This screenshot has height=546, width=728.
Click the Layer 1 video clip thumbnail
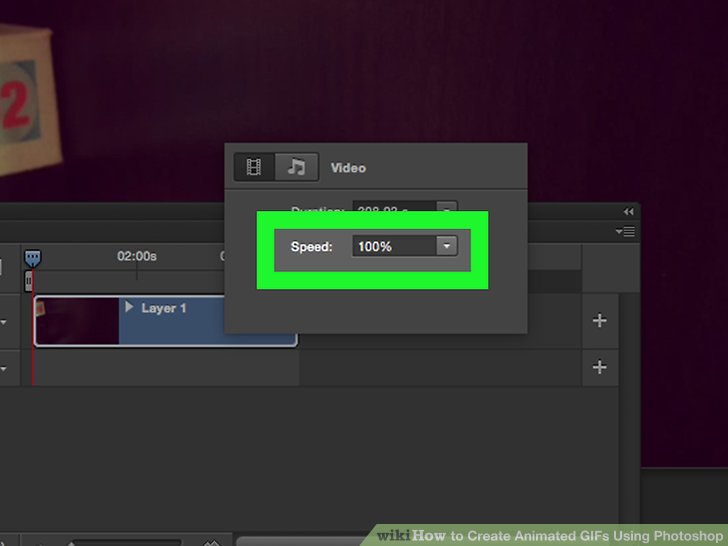click(77, 321)
